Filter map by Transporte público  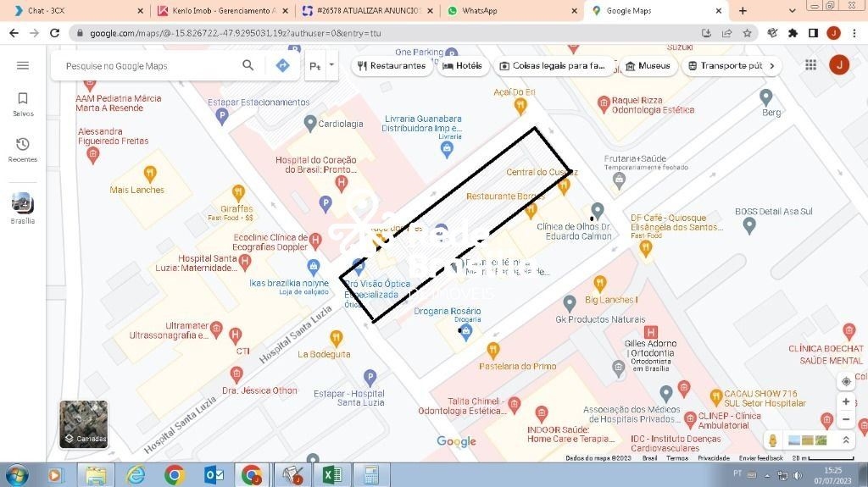(726, 66)
